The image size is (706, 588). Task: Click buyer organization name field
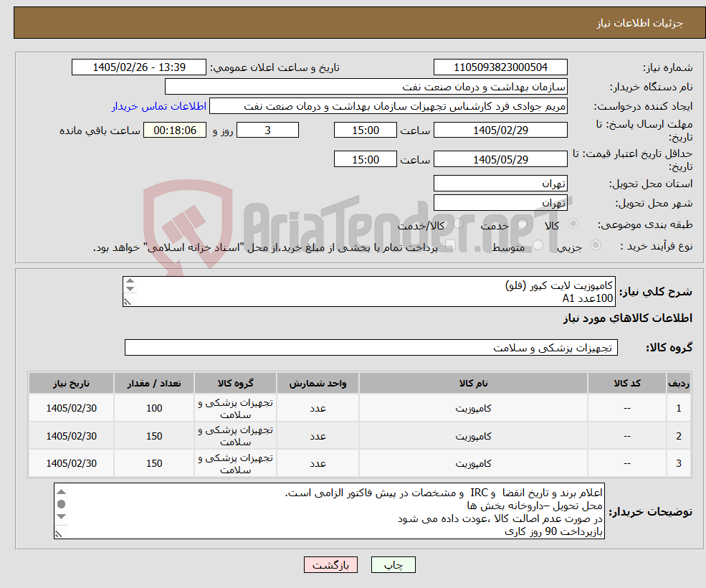(366, 87)
